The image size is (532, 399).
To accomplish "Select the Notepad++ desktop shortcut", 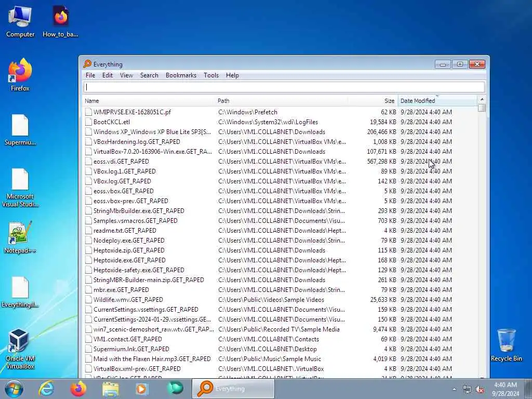I will [20, 237].
